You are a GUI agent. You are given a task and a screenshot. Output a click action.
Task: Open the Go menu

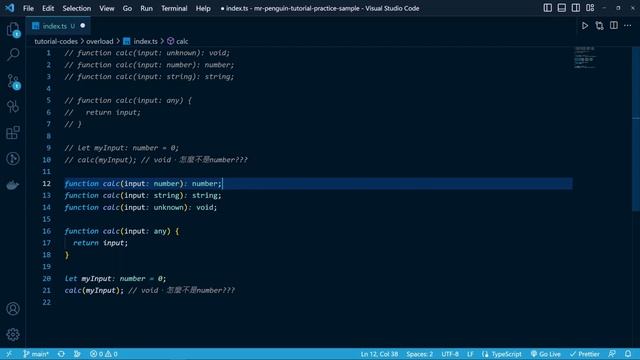point(127,8)
